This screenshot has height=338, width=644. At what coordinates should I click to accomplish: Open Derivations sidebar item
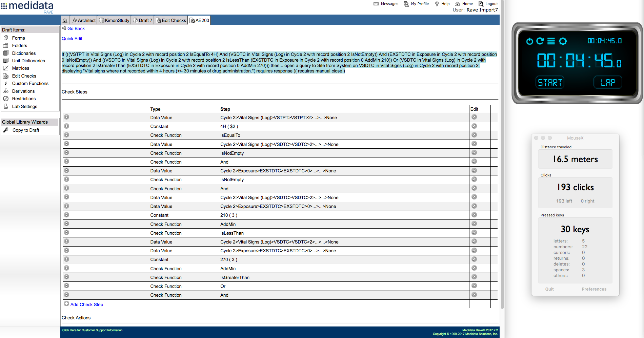click(x=23, y=91)
